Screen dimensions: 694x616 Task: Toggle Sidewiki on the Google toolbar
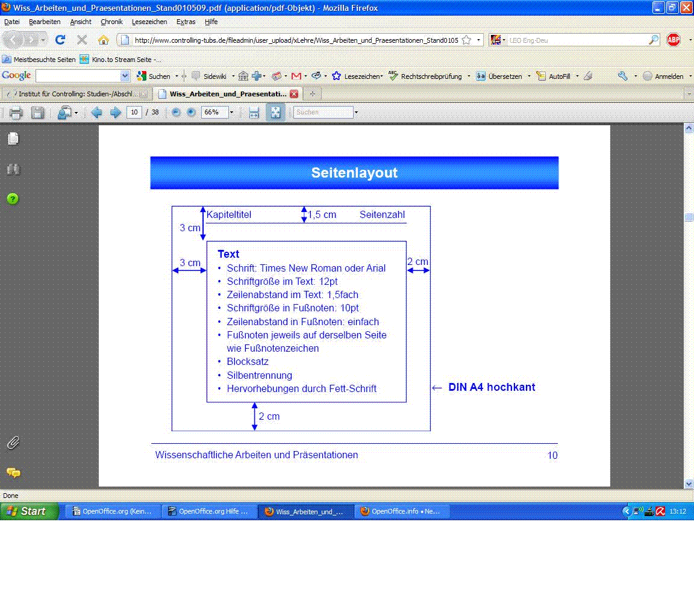point(212,76)
